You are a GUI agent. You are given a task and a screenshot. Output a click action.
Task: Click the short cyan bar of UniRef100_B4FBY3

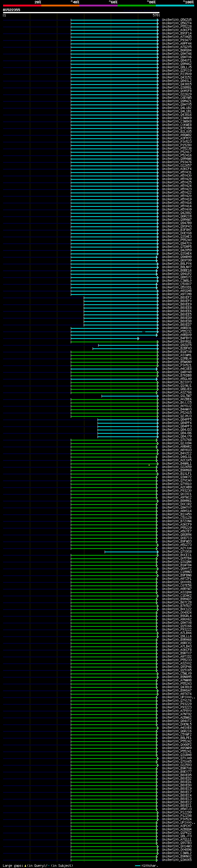[x=105, y=338]
